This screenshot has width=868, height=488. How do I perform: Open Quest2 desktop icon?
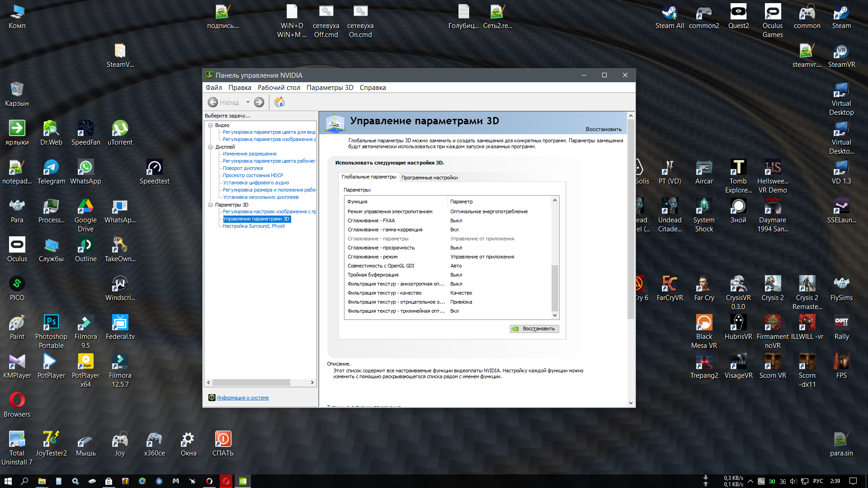tap(738, 17)
